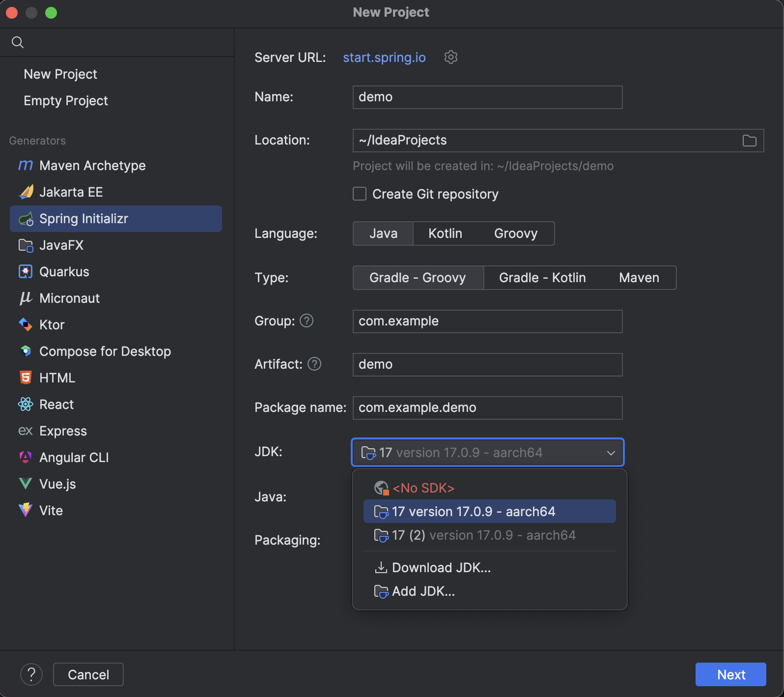This screenshot has height=697, width=784.
Task: Select Java language
Action: pyautogui.click(x=383, y=233)
